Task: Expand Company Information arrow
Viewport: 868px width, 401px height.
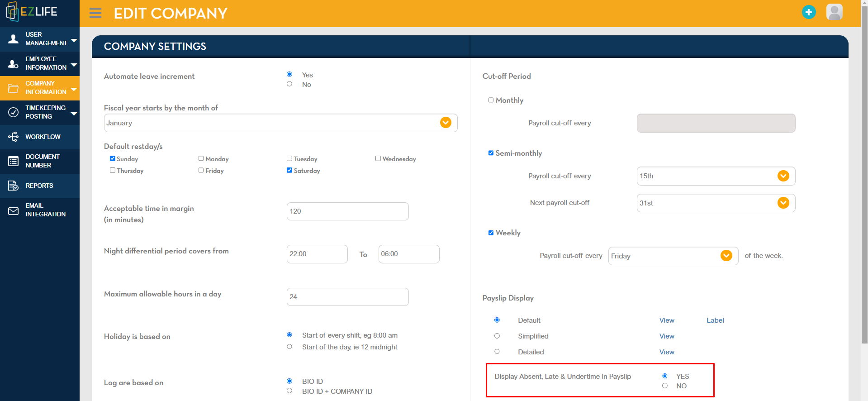Action: [x=74, y=90]
